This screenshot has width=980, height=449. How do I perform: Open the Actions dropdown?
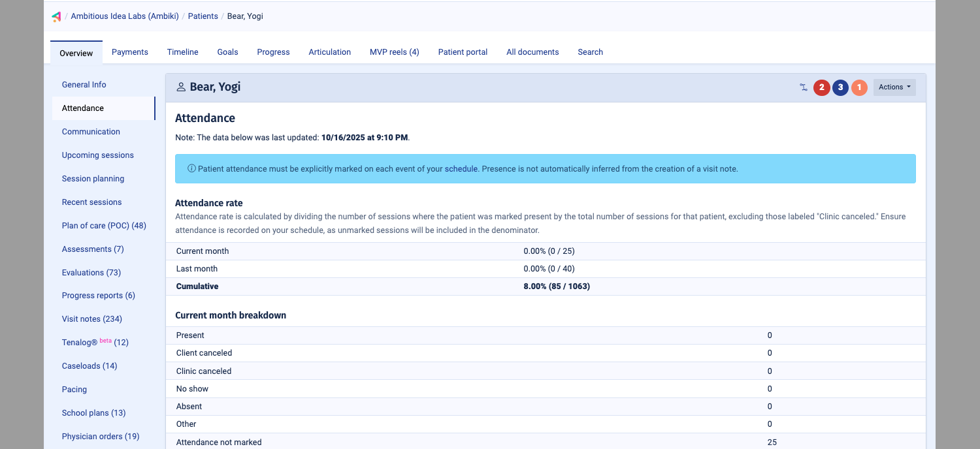[894, 86]
